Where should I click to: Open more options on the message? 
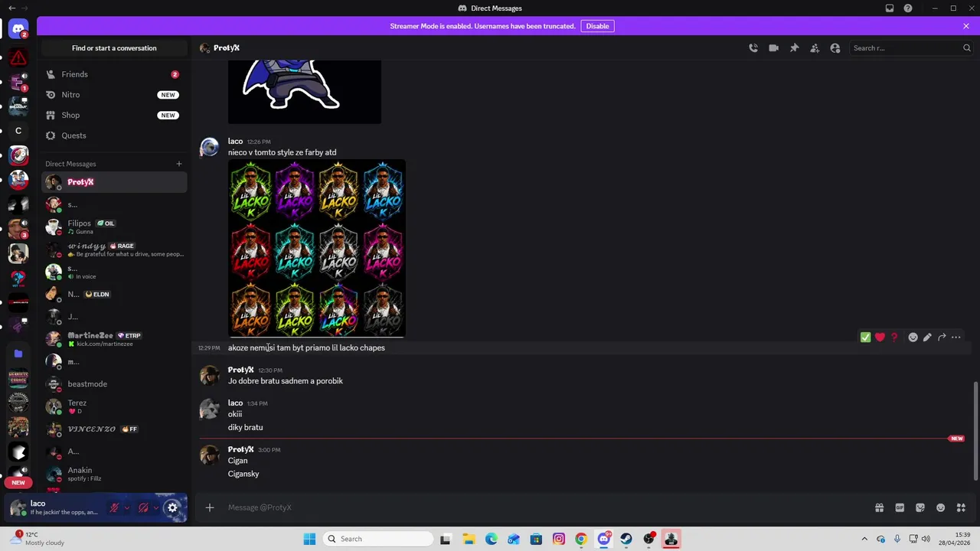(956, 337)
